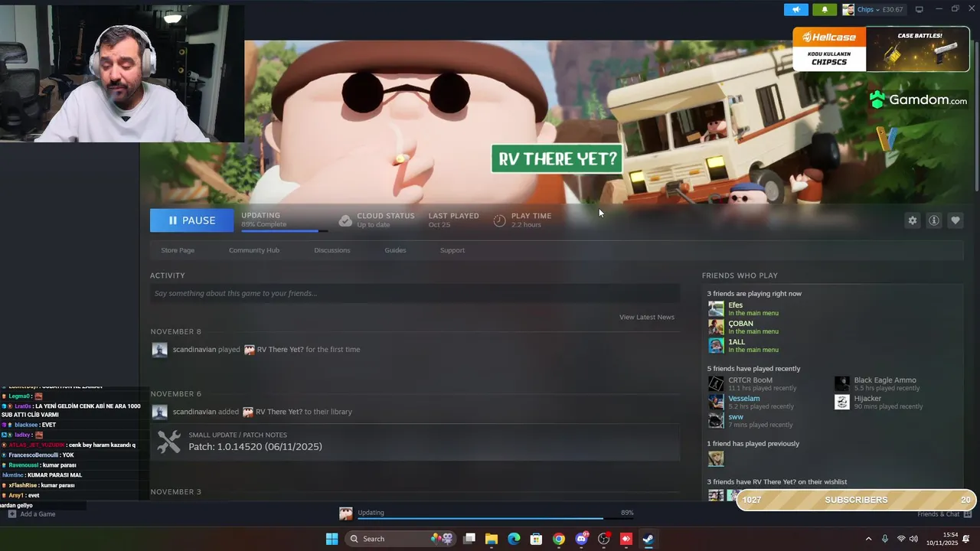Select friend CRTCR BooM
Viewport: 980px width, 551px height.
click(x=750, y=380)
